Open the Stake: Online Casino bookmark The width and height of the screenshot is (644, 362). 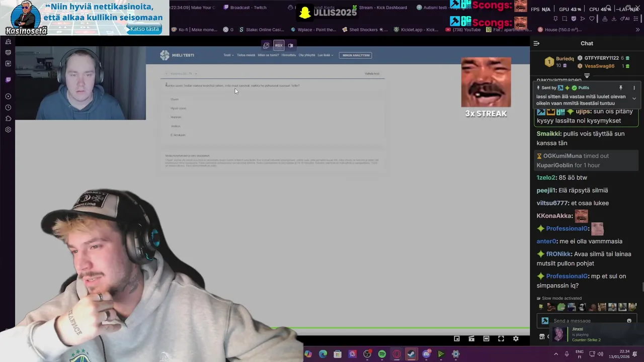(x=262, y=30)
